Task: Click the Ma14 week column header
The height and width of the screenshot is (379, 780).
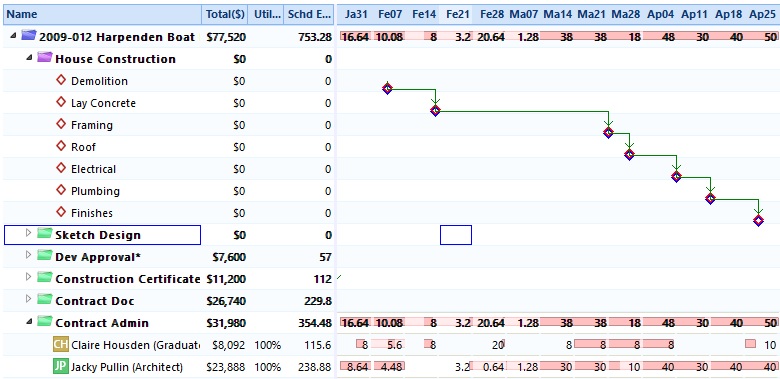Action: (x=557, y=14)
